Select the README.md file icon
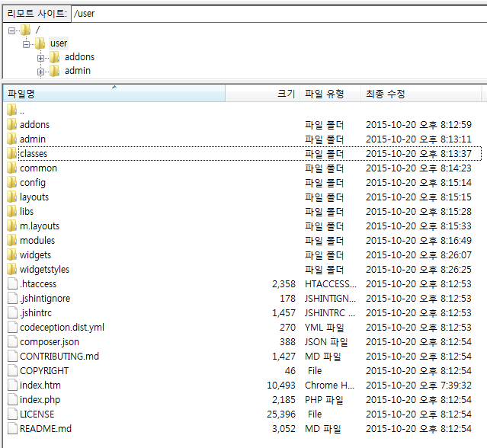Screen dimensions: 487x448 point(11,428)
